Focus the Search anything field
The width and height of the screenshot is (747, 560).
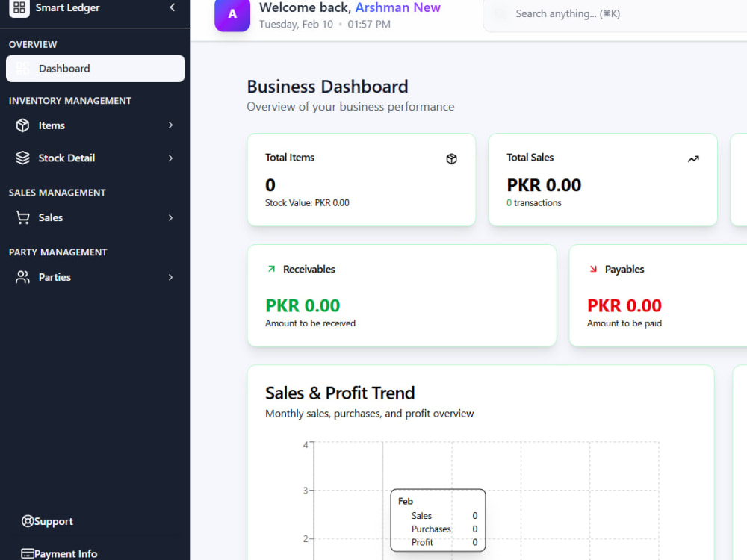click(x=615, y=14)
